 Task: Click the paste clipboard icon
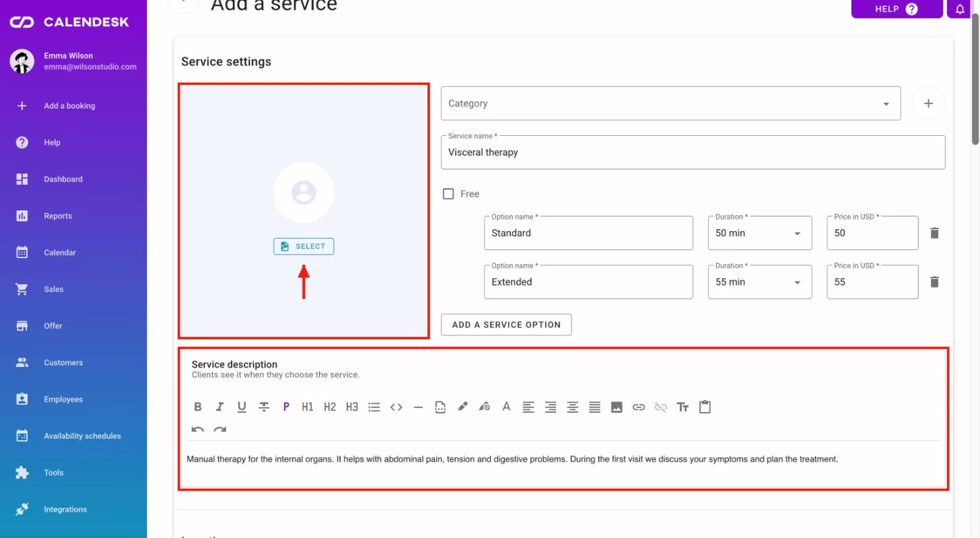click(x=705, y=407)
